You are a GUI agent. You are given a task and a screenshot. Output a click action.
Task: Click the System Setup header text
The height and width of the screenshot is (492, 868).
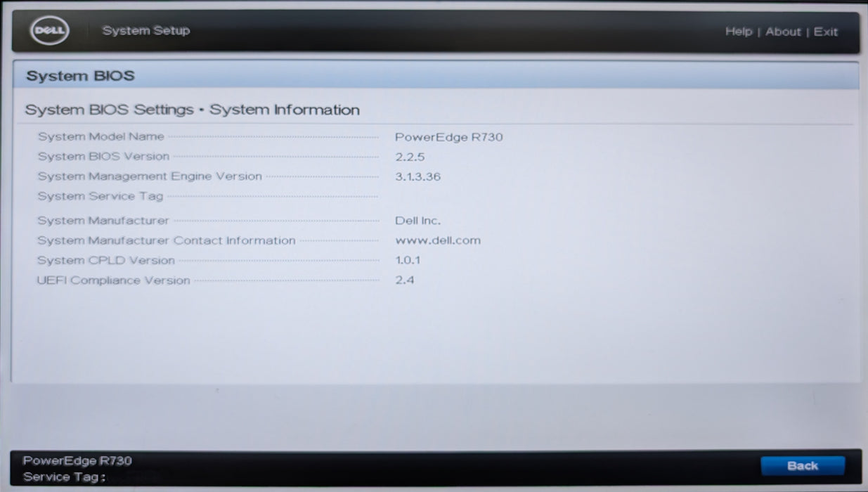[x=146, y=31]
